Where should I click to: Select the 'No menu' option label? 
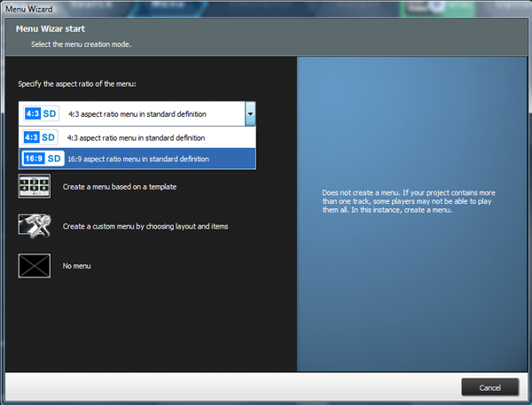point(76,266)
